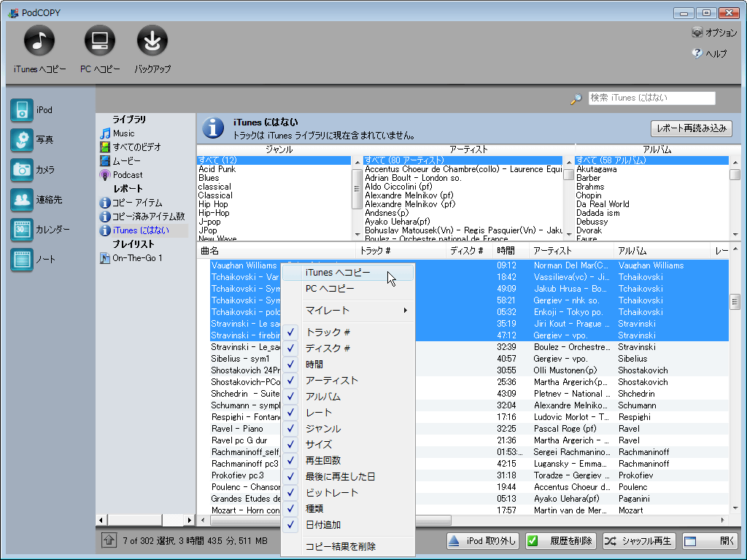Select Podcast in the library
Viewport: 747px width, 560px height.
[127, 175]
